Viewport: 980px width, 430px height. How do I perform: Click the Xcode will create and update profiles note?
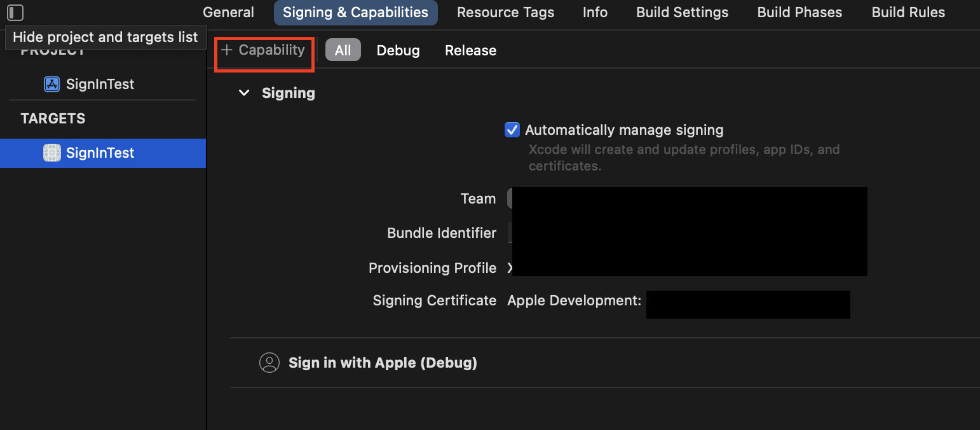pyautogui.click(x=684, y=158)
